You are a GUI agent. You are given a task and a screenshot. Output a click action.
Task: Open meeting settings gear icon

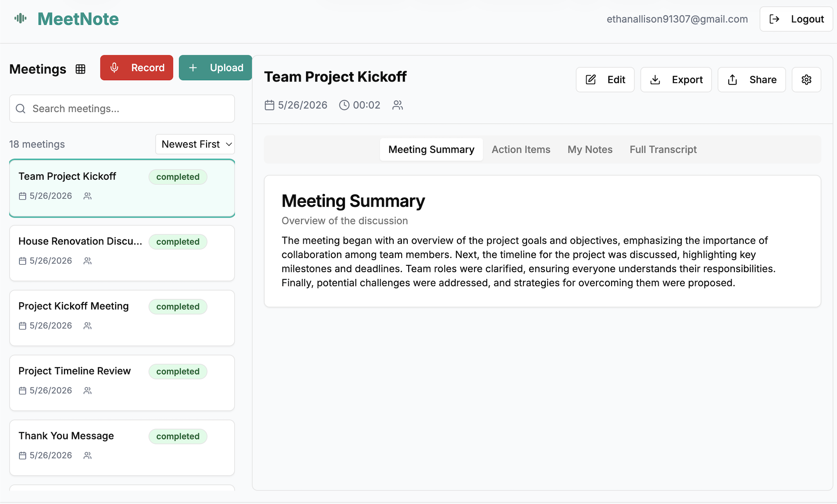coord(806,80)
